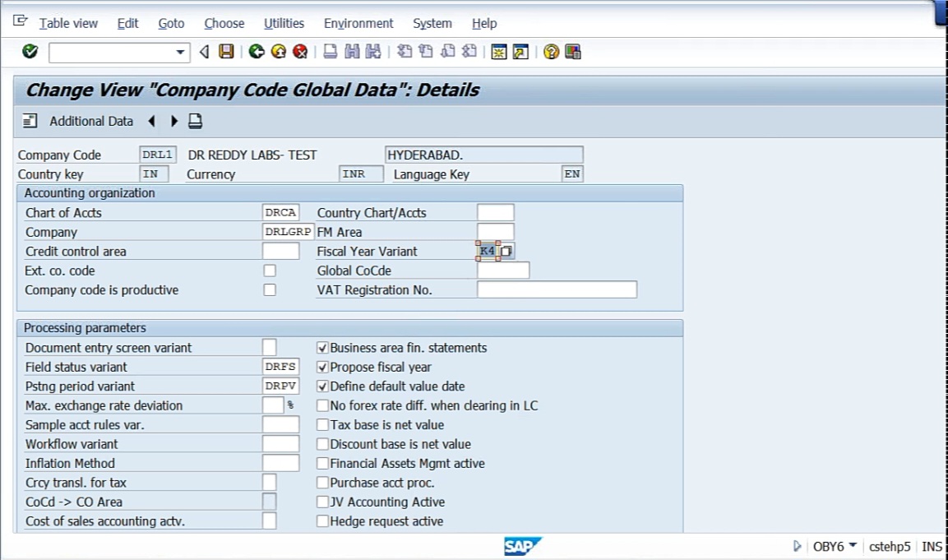Cancel with the red X icon

point(300,52)
